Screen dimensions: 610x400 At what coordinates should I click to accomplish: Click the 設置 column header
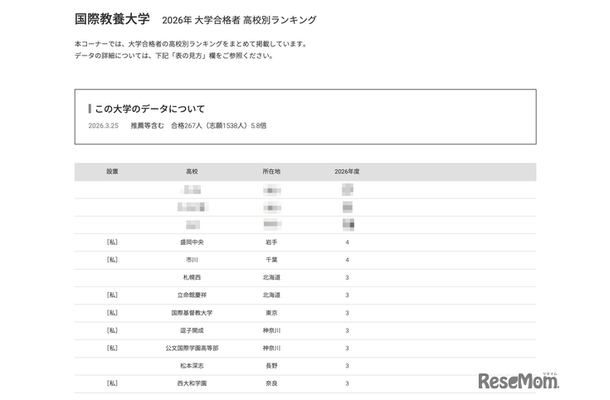[x=112, y=172]
